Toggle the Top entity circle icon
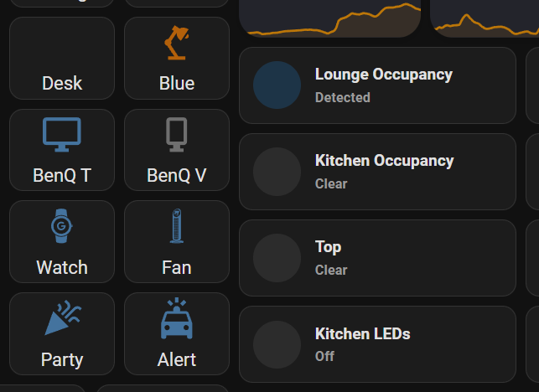 pyautogui.click(x=277, y=258)
